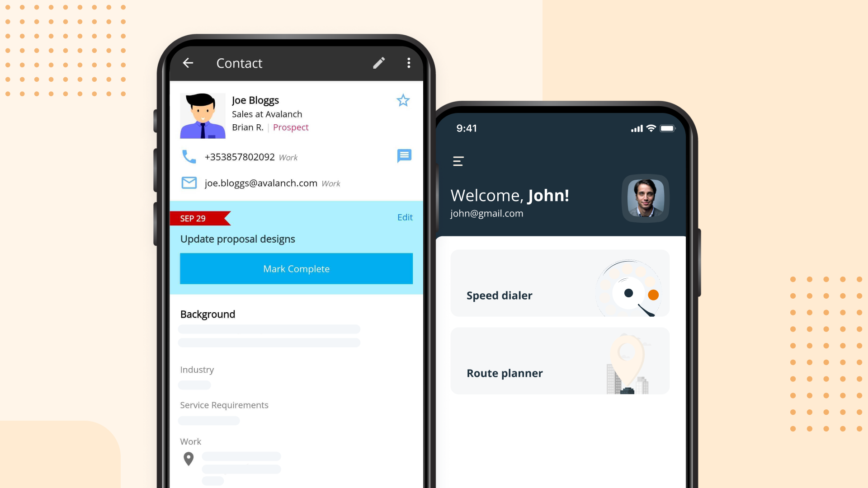Screen dimensions: 868x488
Task: Tap the hamburger menu icon
Action: tap(458, 161)
